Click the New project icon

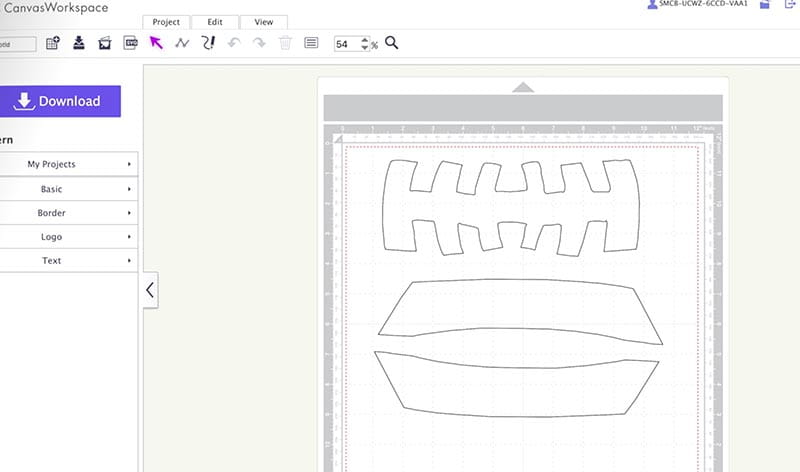[x=53, y=43]
